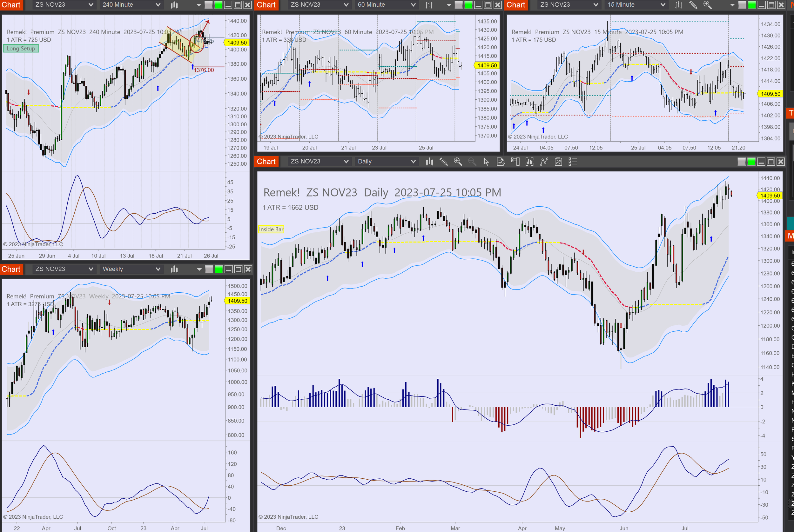Screen dimensions: 794x532
Task: Click the Long Setup label
Action: click(x=21, y=49)
